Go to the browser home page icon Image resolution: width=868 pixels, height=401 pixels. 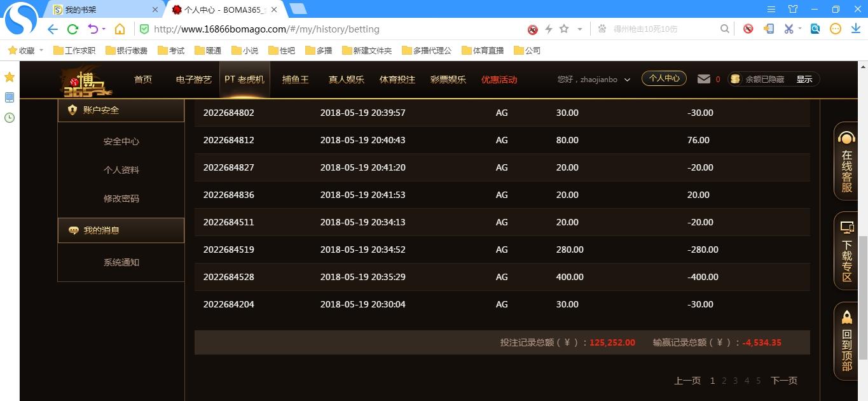point(120,29)
